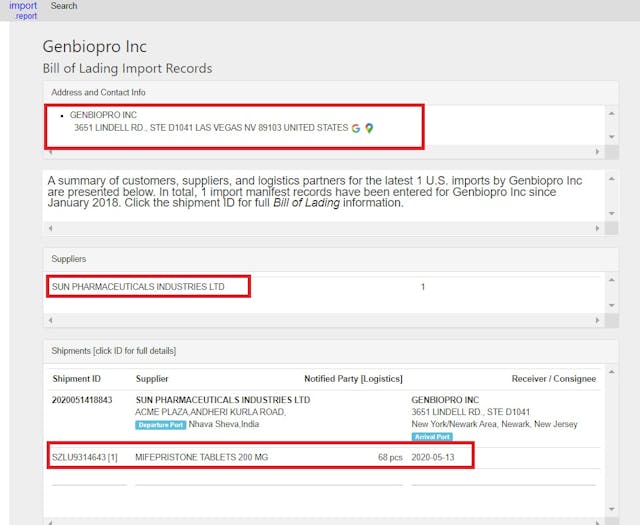Click 3651 LINDELL RD., STE D1041 consignee address
Screen dimensions: 640x525
point(471,412)
